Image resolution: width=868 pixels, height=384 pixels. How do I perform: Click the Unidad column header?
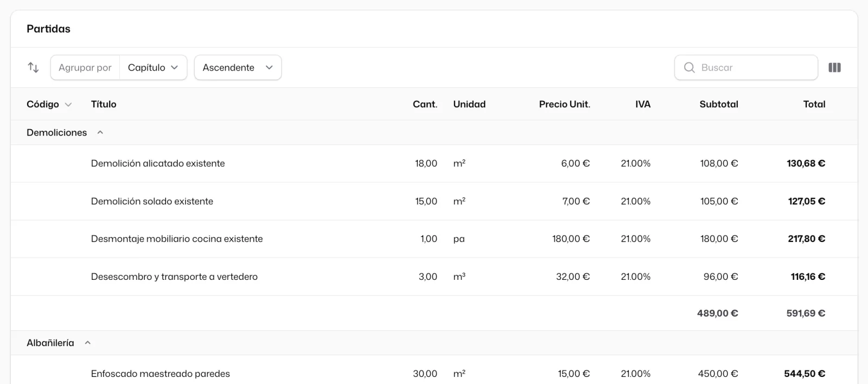[x=469, y=104]
